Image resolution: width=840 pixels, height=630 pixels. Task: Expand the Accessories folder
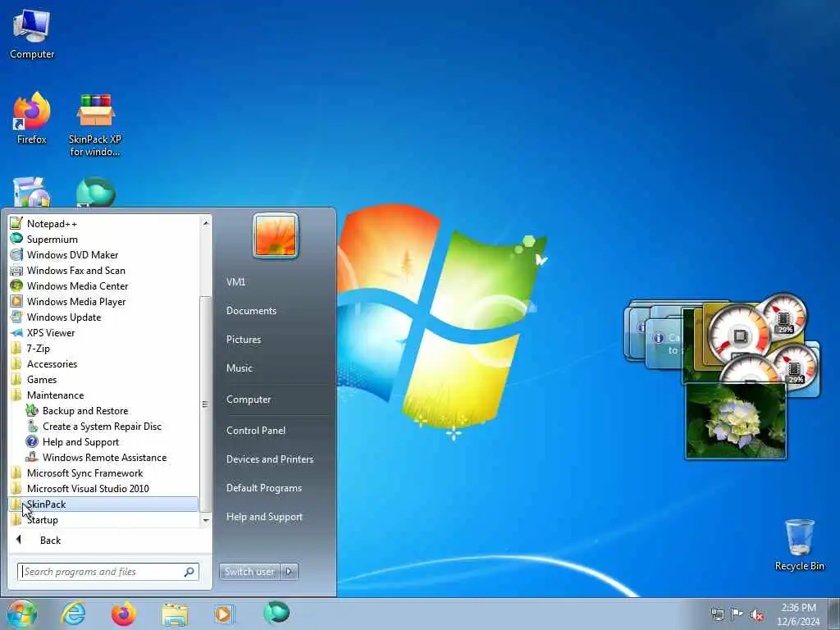(52, 363)
